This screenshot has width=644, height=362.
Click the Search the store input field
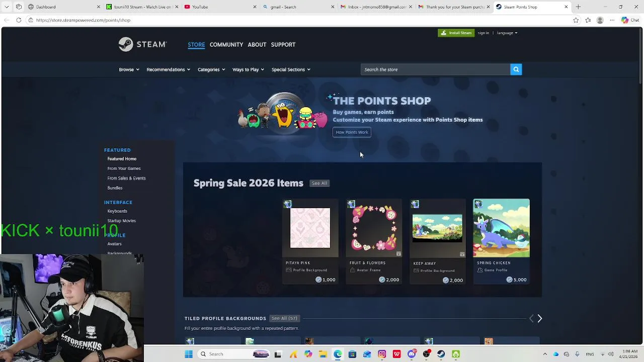435,69
